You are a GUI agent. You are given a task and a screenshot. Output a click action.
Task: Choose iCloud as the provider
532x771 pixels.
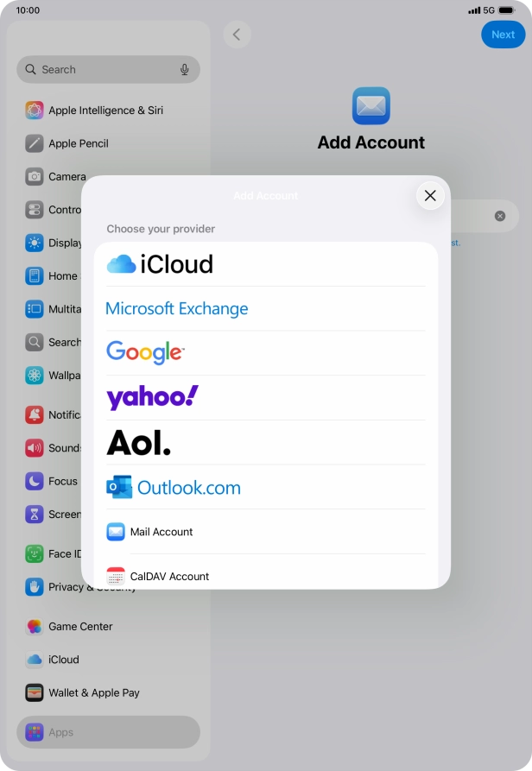(x=160, y=264)
